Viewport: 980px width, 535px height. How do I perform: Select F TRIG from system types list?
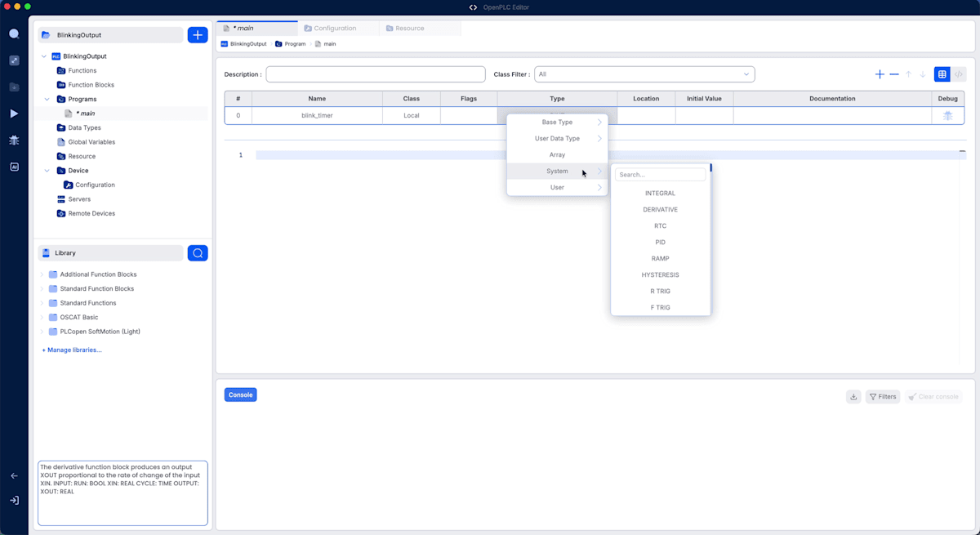661,308
